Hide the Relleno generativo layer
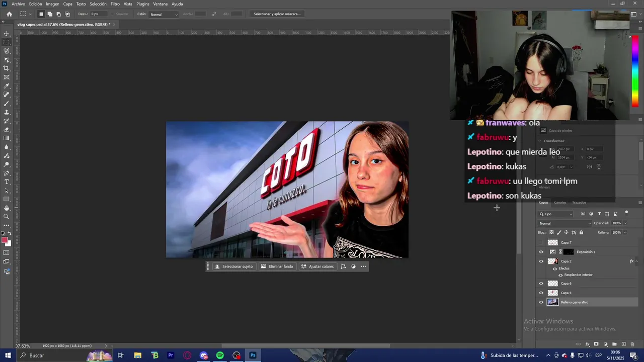This screenshot has height=362, width=644. tap(541, 302)
